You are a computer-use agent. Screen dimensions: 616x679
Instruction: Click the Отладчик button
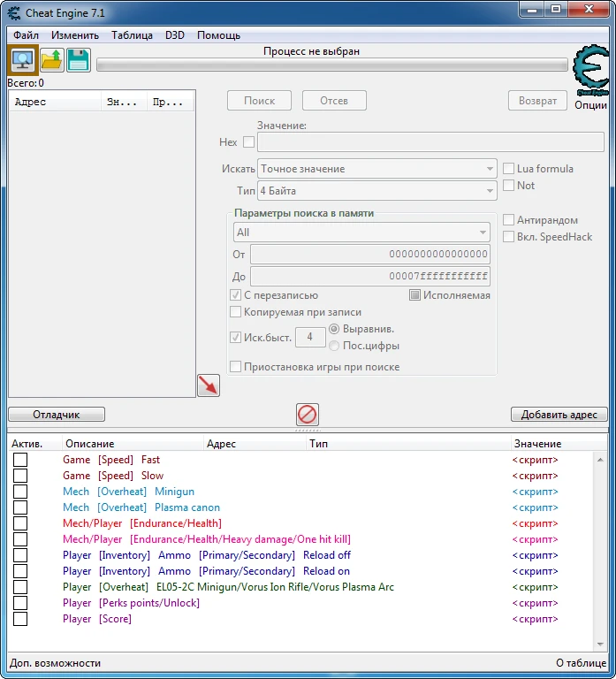(57, 415)
